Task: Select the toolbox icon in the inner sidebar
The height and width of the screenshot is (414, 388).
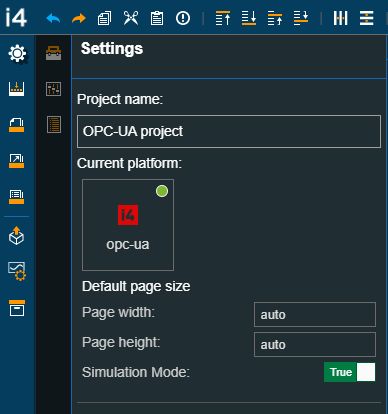Action: point(54,53)
